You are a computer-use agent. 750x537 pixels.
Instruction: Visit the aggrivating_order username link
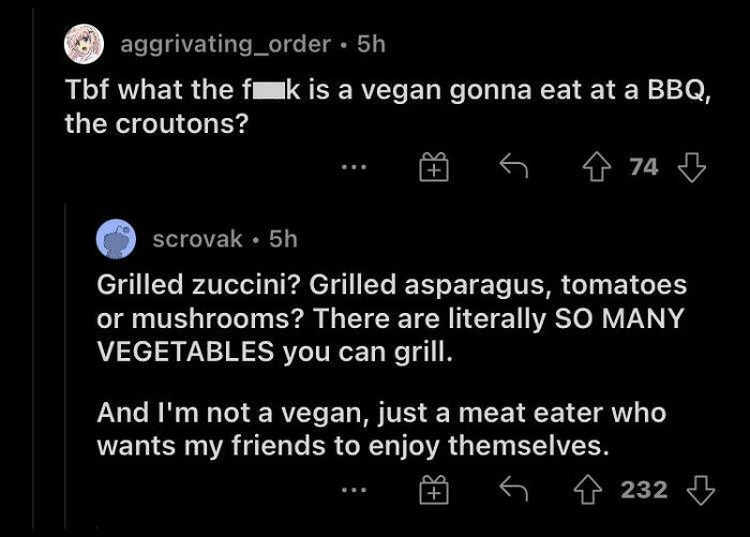[x=225, y=44]
